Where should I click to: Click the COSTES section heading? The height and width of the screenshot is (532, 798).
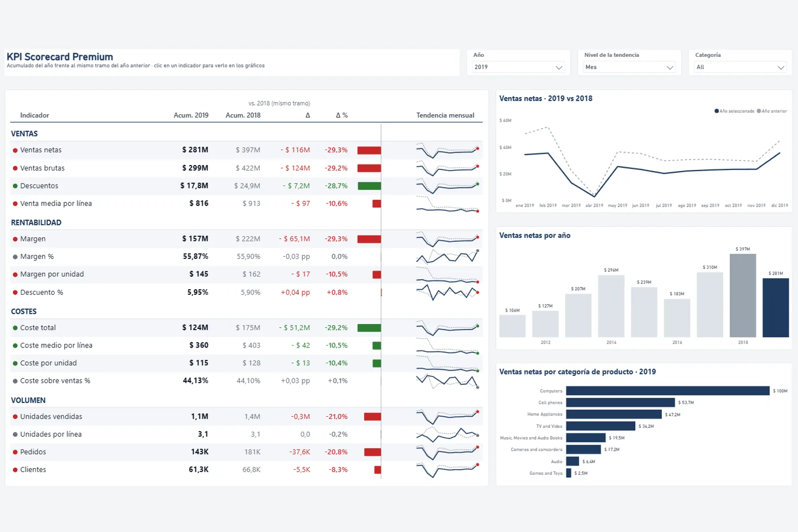tap(24, 312)
